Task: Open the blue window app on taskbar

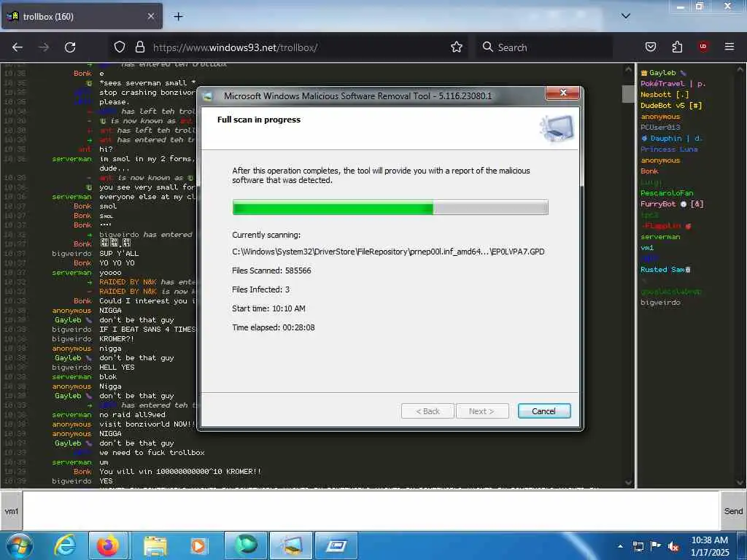Action: tap(336, 545)
